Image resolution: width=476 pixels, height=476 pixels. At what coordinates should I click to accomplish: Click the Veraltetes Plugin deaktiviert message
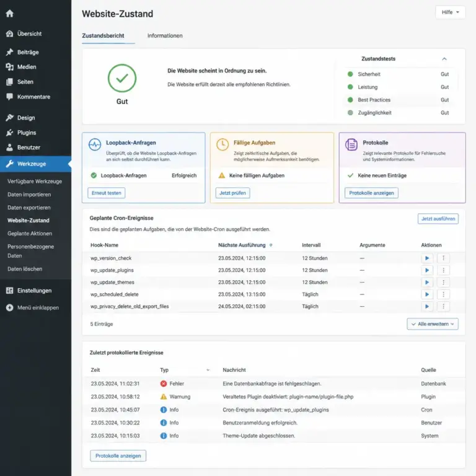point(288,397)
